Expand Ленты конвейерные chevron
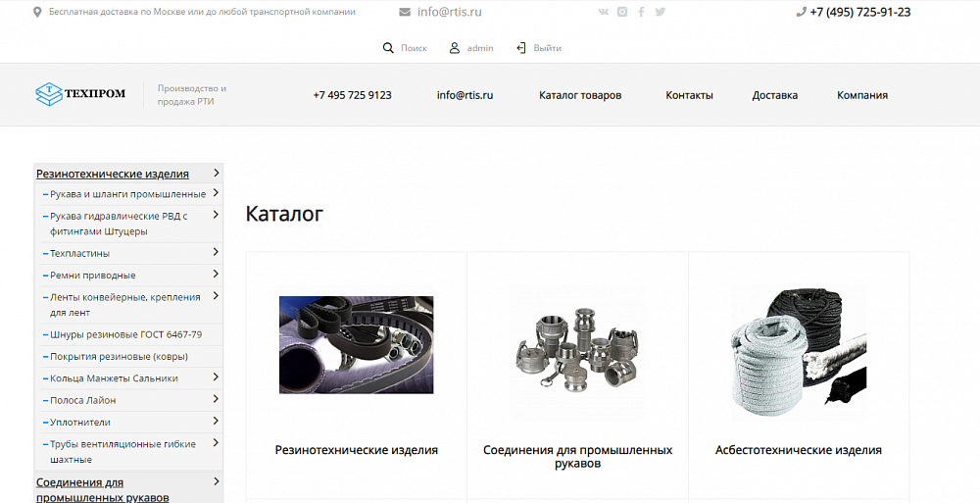Image resolution: width=980 pixels, height=503 pixels. pyautogui.click(x=216, y=296)
